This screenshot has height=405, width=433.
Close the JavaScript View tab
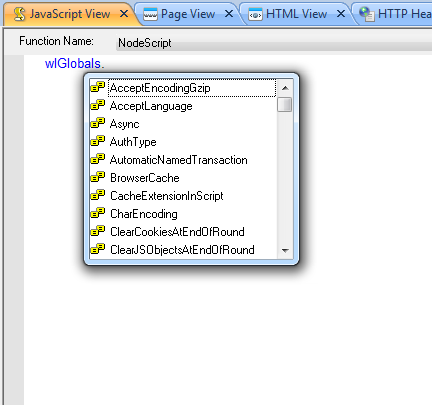pos(124,14)
